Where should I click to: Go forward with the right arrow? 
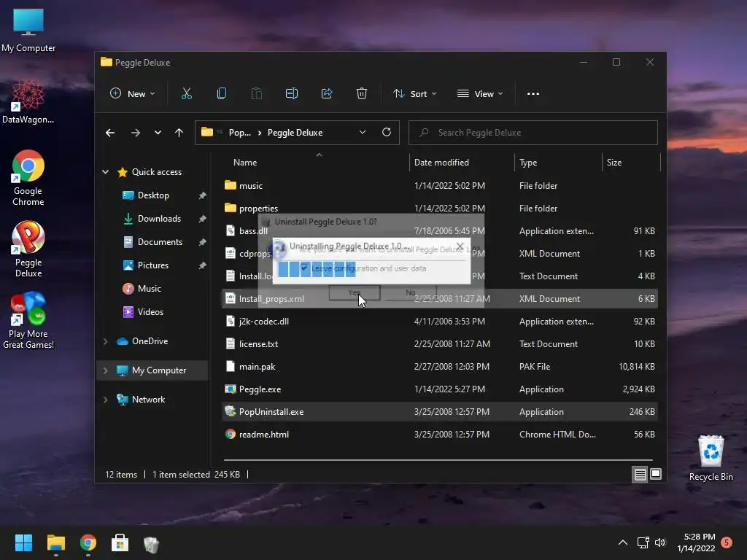(x=135, y=133)
